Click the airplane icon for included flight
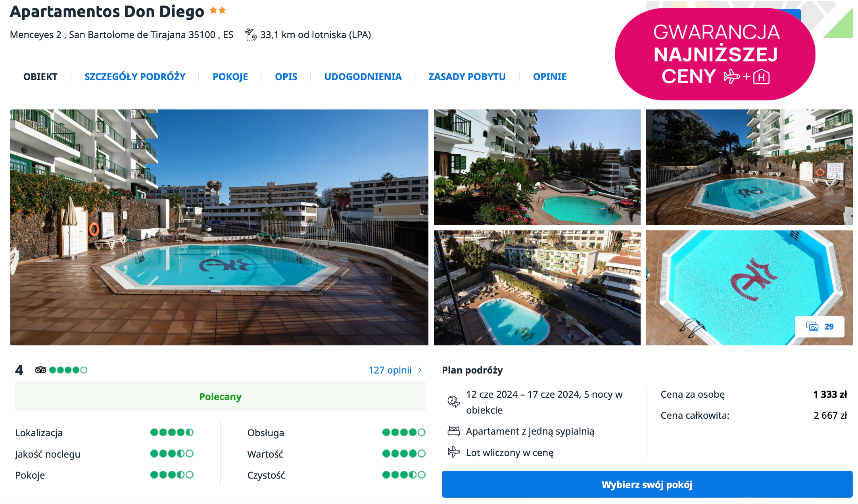 453,452
